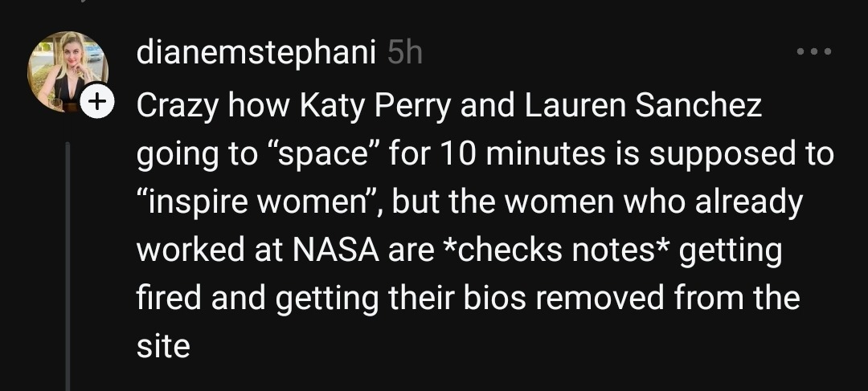Tap the words "Lauren Sanchez" in the post
Viewport: 868px width, 391px height.
click(x=643, y=105)
